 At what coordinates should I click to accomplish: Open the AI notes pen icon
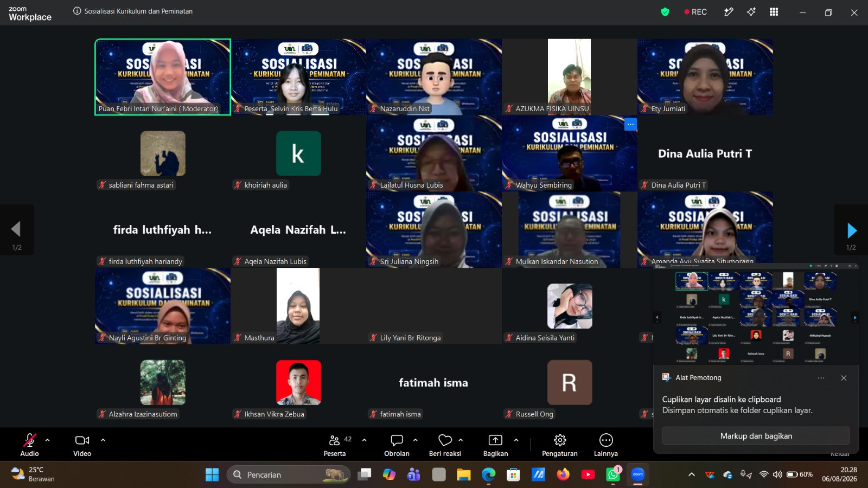pos(729,12)
